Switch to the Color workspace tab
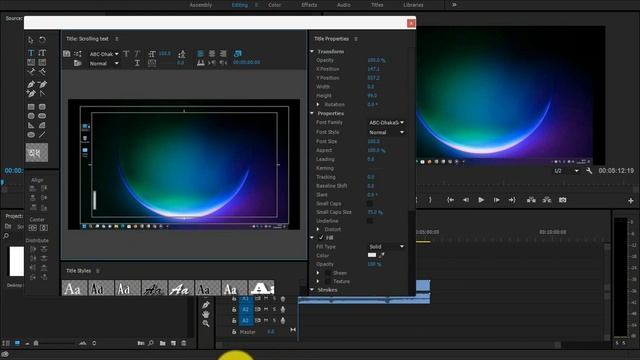The width and height of the screenshot is (640, 360). click(x=274, y=5)
